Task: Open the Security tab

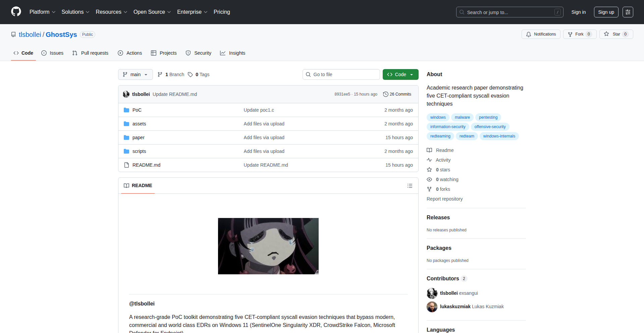Action: 199,53
